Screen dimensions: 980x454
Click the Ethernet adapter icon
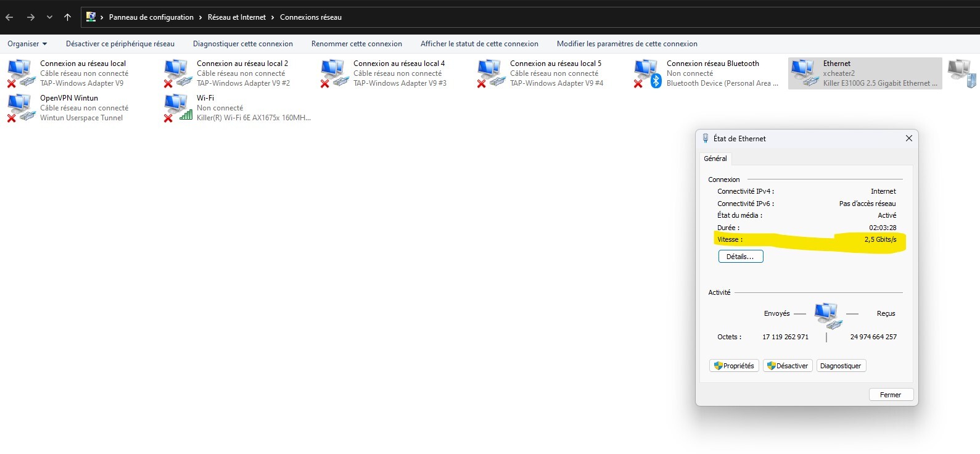tap(804, 73)
